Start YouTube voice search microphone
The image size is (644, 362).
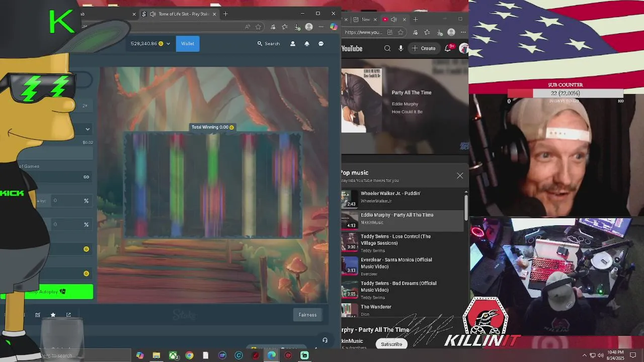[x=400, y=48]
